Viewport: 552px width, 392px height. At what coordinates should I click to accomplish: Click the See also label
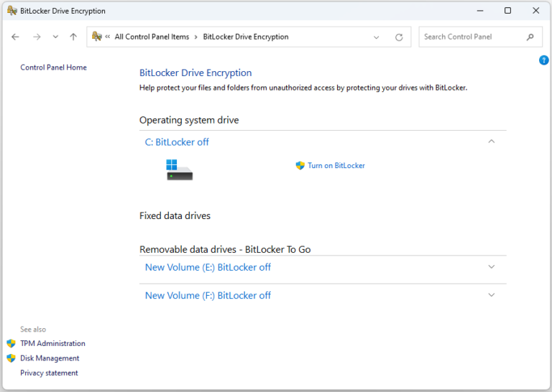33,330
